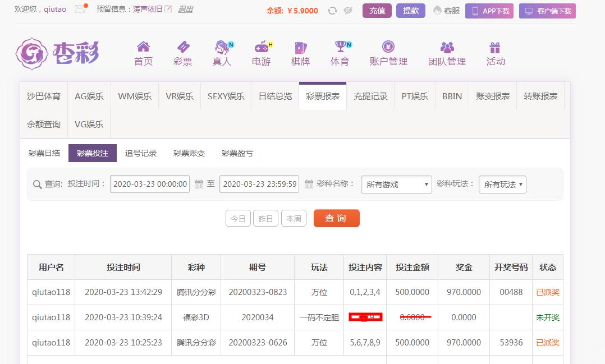Select the 彩票盈亏 sub-tab
Image resolution: width=605 pixels, height=364 pixels.
tap(237, 153)
